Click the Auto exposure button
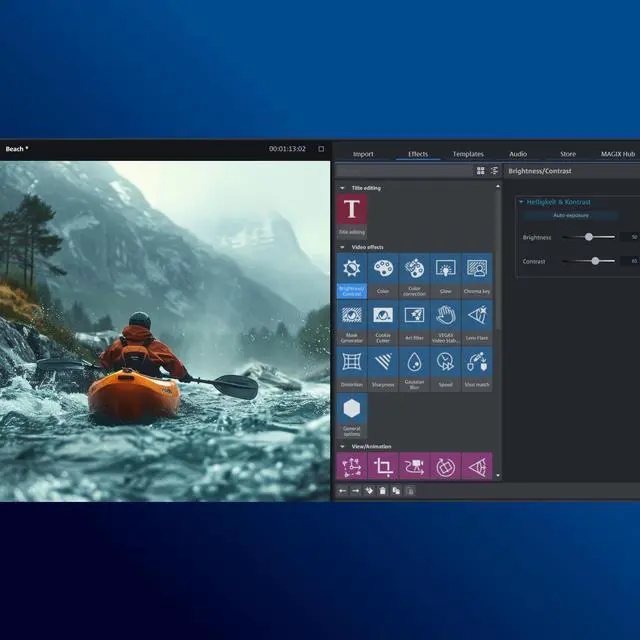Screen dimensions: 640x640 click(571, 215)
